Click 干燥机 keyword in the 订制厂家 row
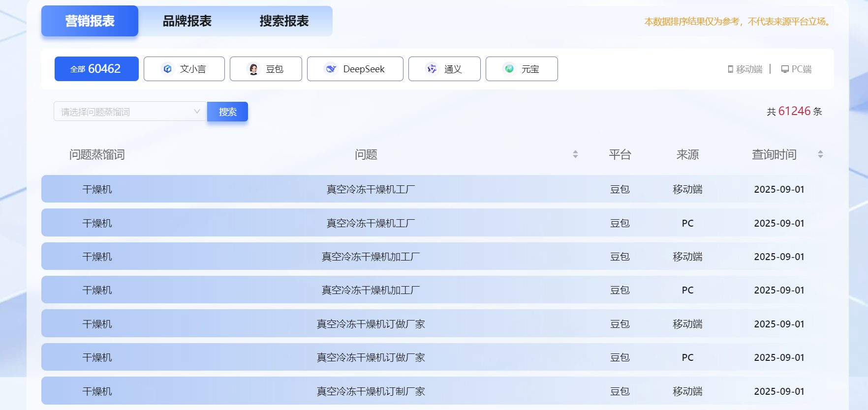868x410 pixels. click(97, 391)
